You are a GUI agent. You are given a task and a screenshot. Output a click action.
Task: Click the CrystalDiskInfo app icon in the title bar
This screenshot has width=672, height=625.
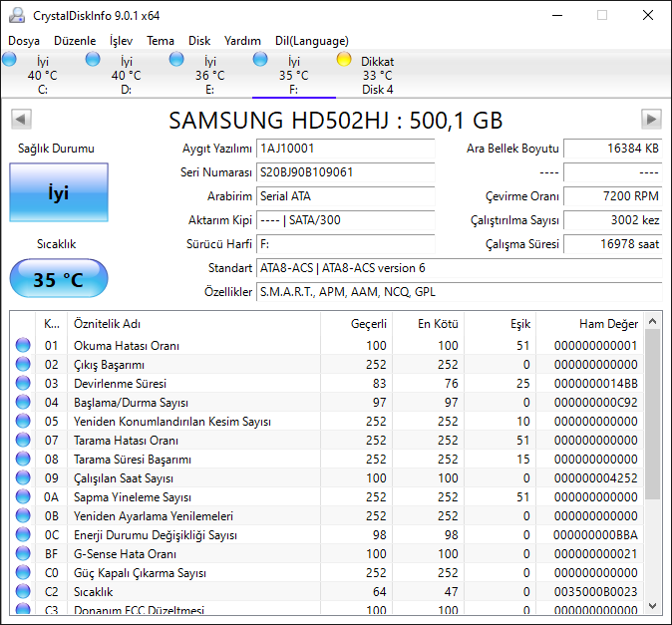point(17,15)
